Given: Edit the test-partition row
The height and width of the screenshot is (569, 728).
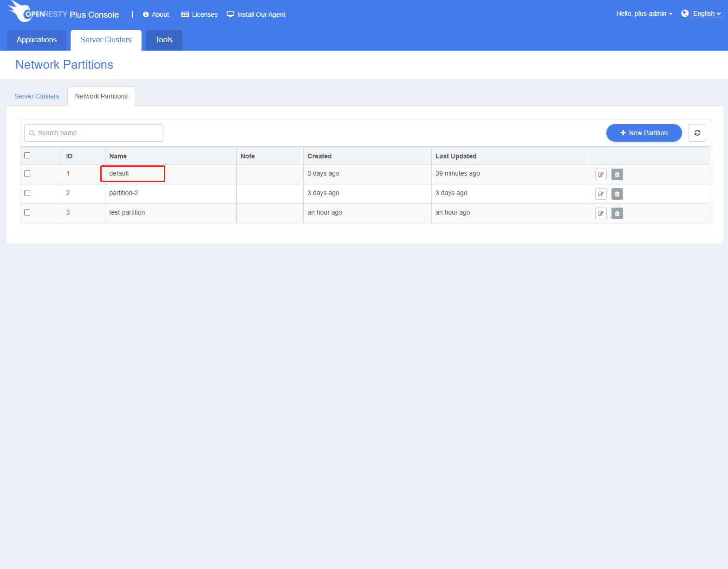Looking at the screenshot, I should pos(601,214).
